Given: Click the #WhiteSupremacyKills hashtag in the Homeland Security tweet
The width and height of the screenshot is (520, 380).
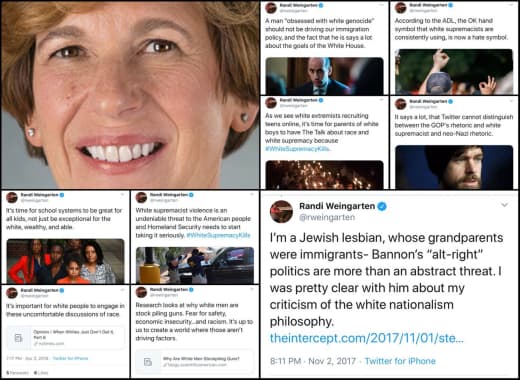Looking at the screenshot, I should click(x=218, y=235).
